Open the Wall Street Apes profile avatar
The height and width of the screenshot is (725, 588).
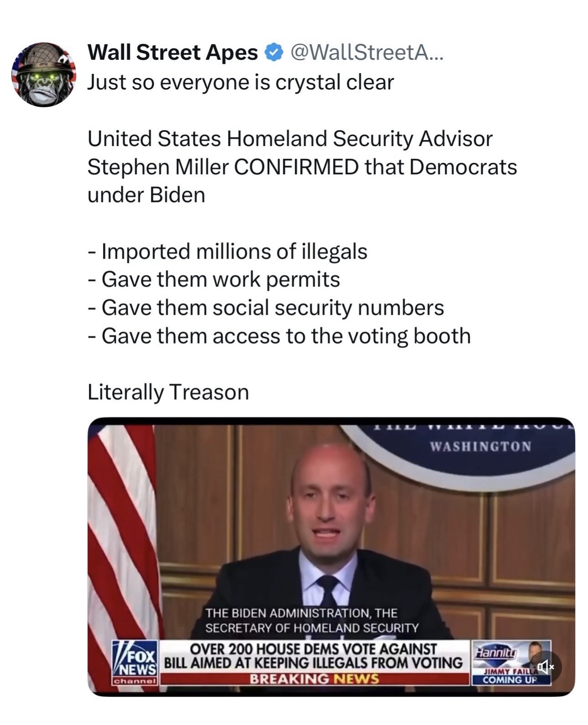44,74
